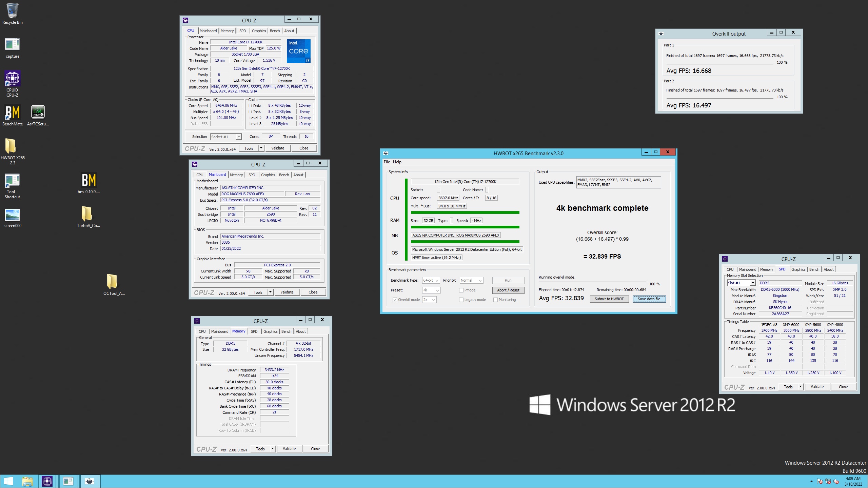Select the CPU-Z taskbar icon
Image resolution: width=868 pixels, height=488 pixels.
(x=47, y=481)
